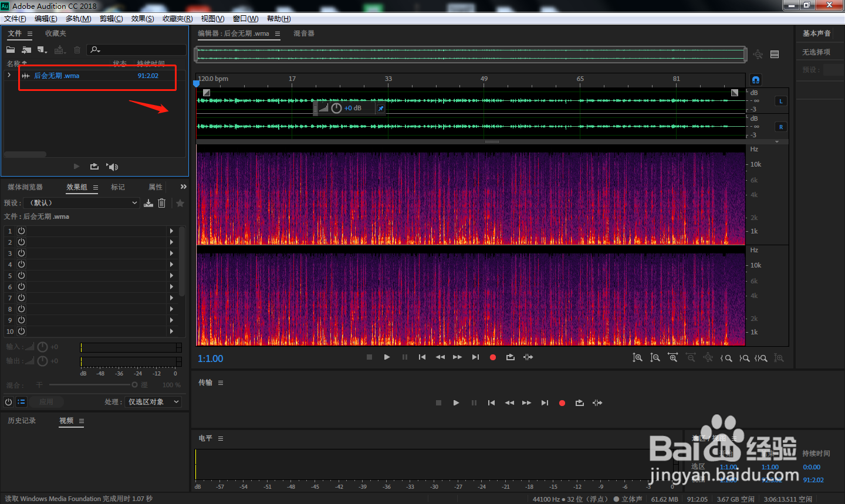Click the headphone snapping icon above dB scale
This screenshot has height=504, width=845.
tap(756, 79)
